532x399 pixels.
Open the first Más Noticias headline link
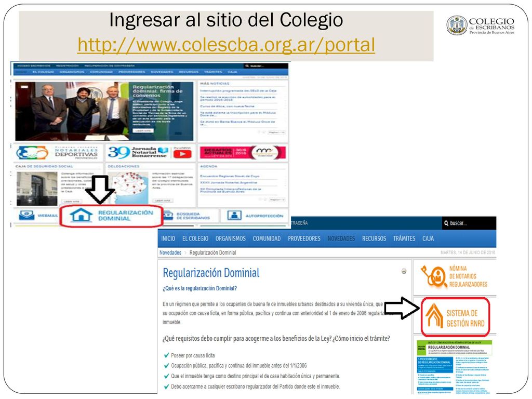coord(238,91)
